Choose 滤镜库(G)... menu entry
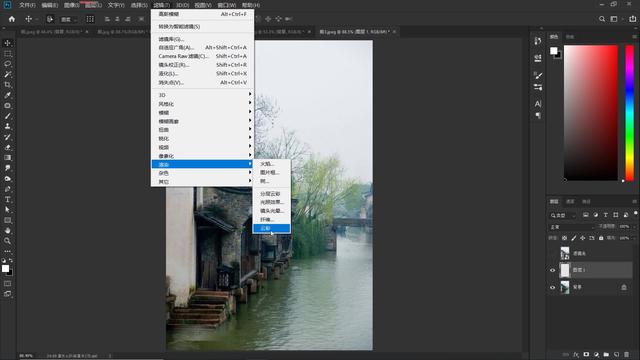640x360 pixels. pos(202,39)
